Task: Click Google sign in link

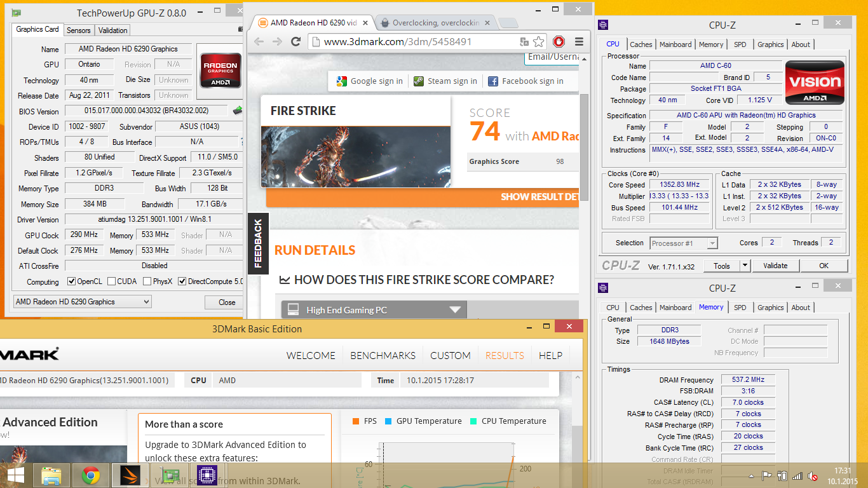Action: click(x=370, y=81)
